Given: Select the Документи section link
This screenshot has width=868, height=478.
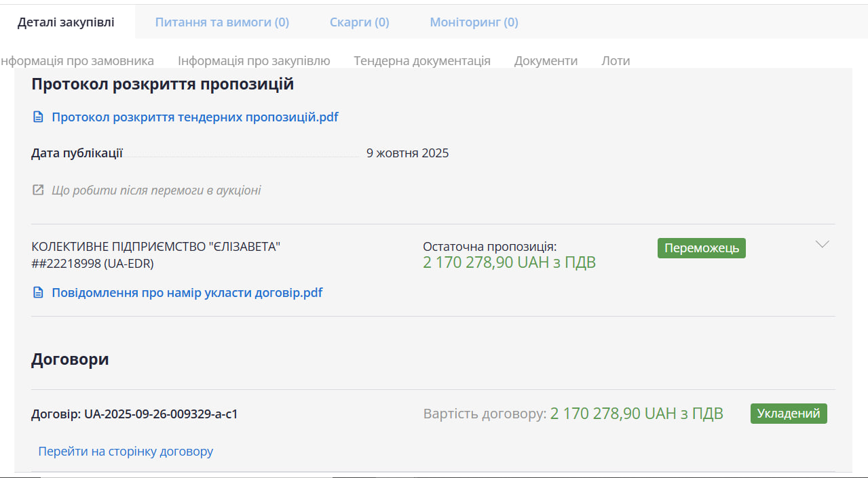Looking at the screenshot, I should [546, 61].
